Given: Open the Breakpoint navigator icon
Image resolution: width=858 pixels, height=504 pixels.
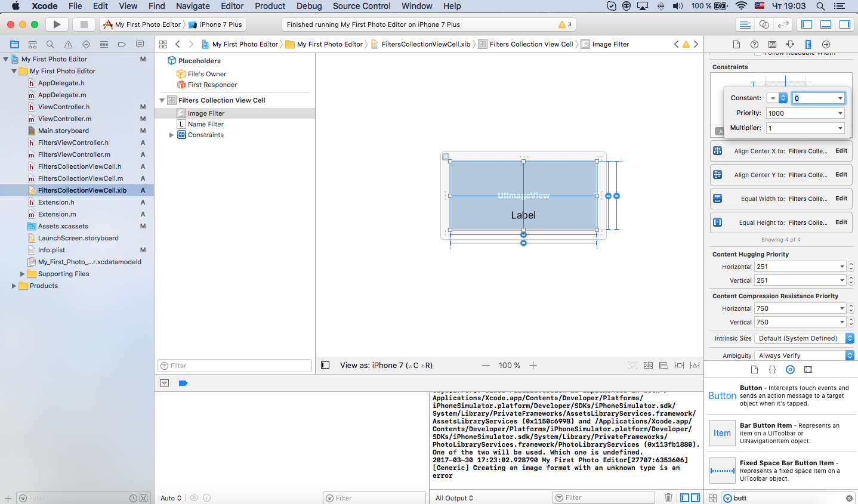Looking at the screenshot, I should click(122, 44).
